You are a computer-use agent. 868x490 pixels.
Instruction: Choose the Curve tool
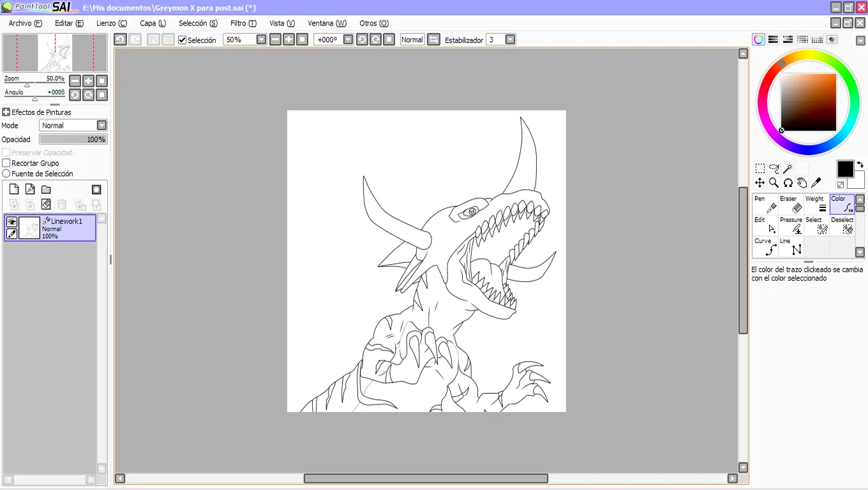coord(765,246)
